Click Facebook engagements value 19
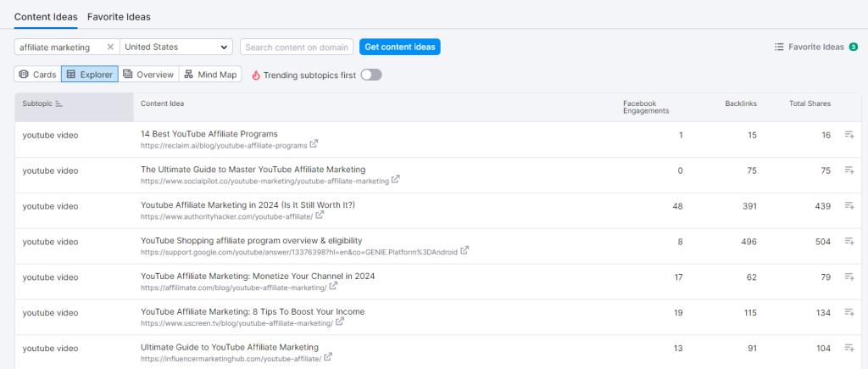The height and width of the screenshot is (369, 868). pyautogui.click(x=678, y=312)
